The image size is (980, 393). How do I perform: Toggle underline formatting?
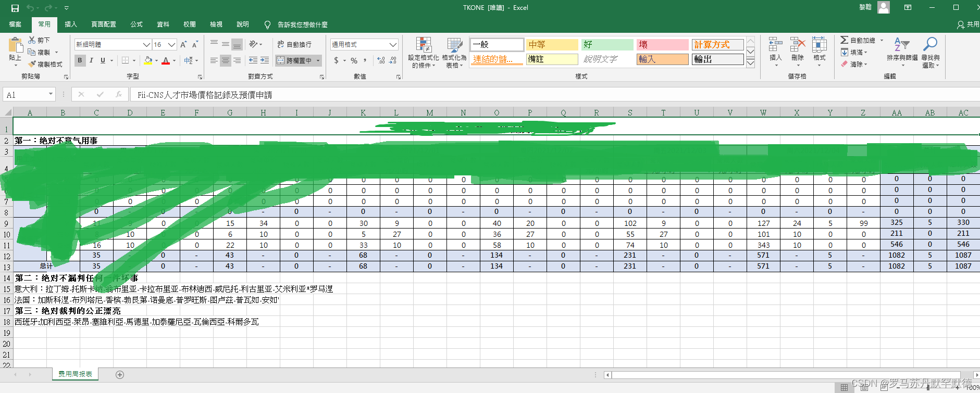[103, 60]
